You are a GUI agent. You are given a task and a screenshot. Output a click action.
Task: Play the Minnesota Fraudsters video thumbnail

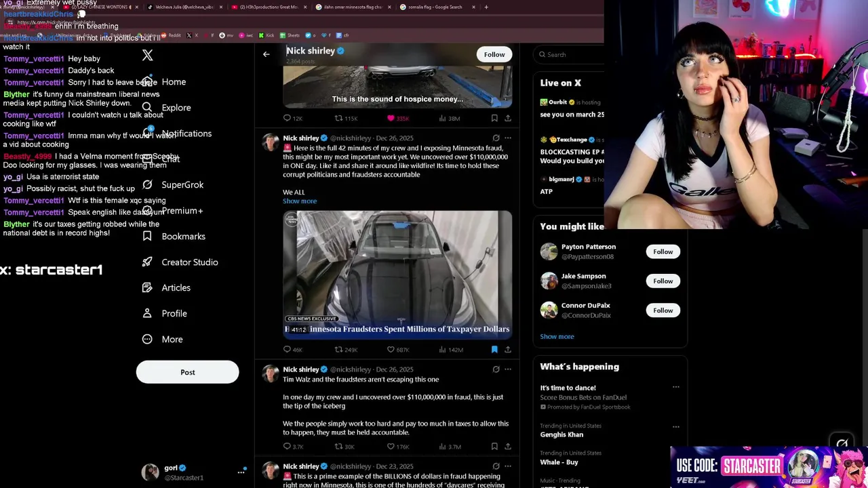(397, 274)
